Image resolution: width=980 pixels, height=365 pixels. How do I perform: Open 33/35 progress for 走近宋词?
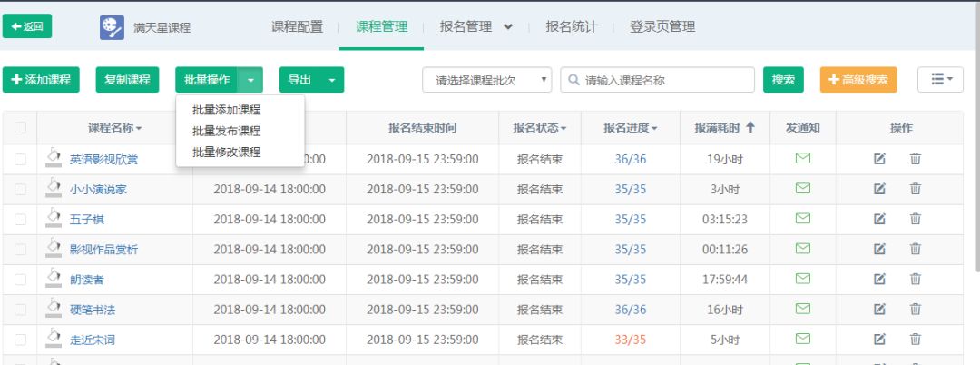pyautogui.click(x=630, y=340)
